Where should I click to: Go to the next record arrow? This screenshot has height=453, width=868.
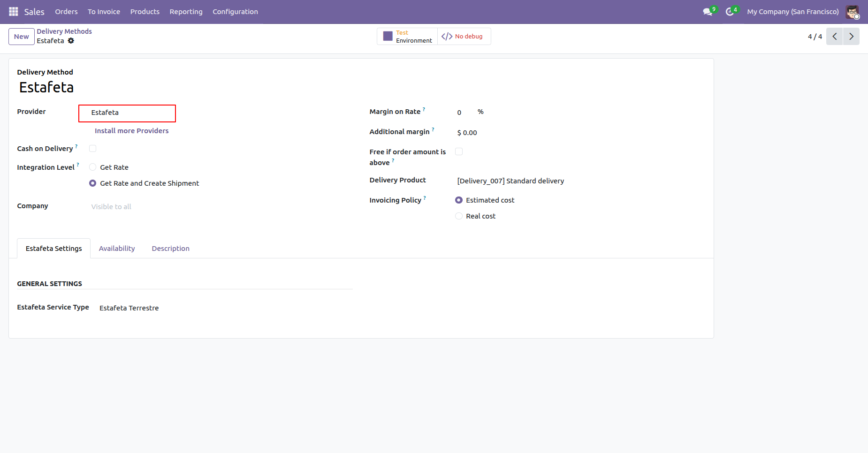851,37
